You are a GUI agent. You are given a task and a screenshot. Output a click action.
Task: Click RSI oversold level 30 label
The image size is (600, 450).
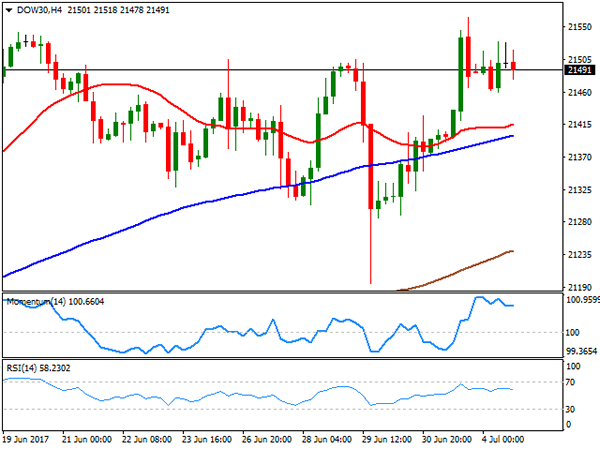(570, 409)
